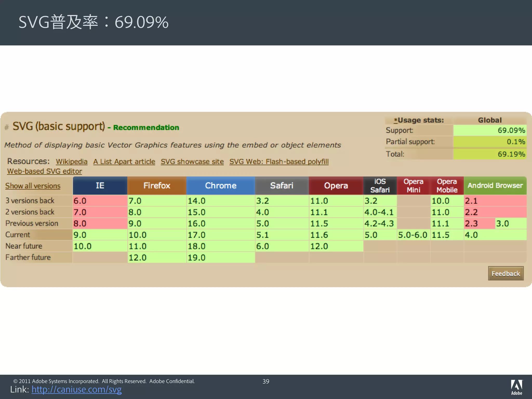Open the caniuse.com/svg link
The image size is (532, 399).
(77, 389)
